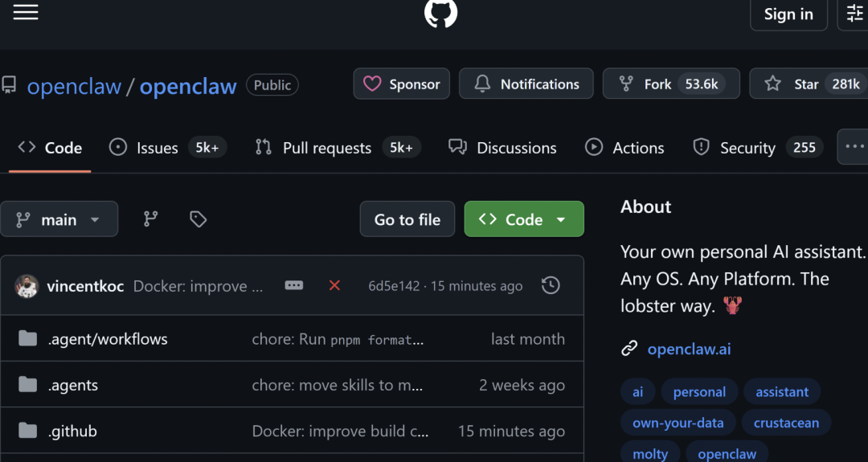The height and width of the screenshot is (462, 868).
Task: Expand commit message ellipsis
Action: pos(294,285)
